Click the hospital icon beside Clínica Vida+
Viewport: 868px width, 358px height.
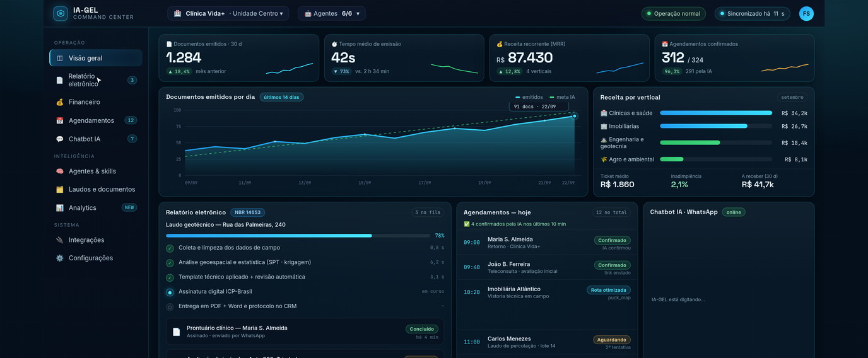click(177, 13)
